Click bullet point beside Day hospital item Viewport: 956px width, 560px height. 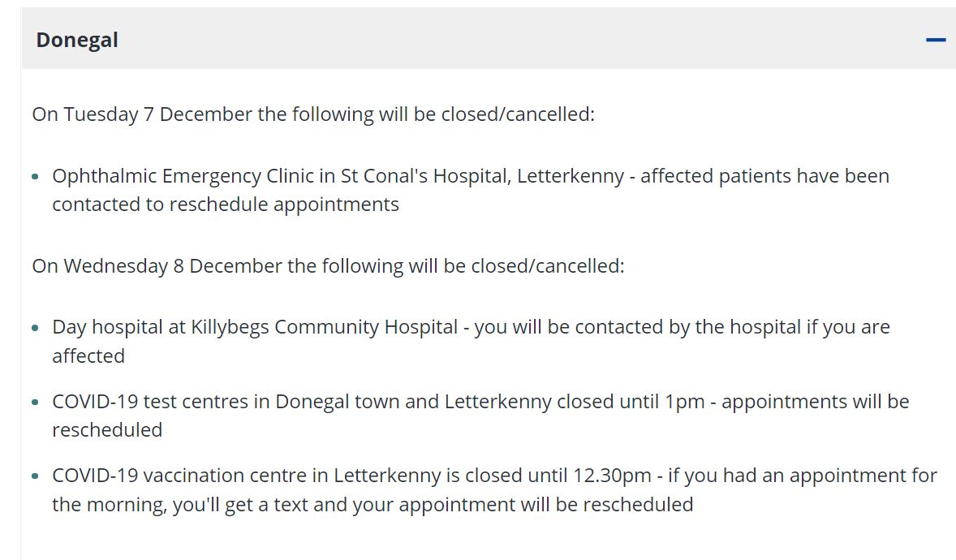(36, 328)
